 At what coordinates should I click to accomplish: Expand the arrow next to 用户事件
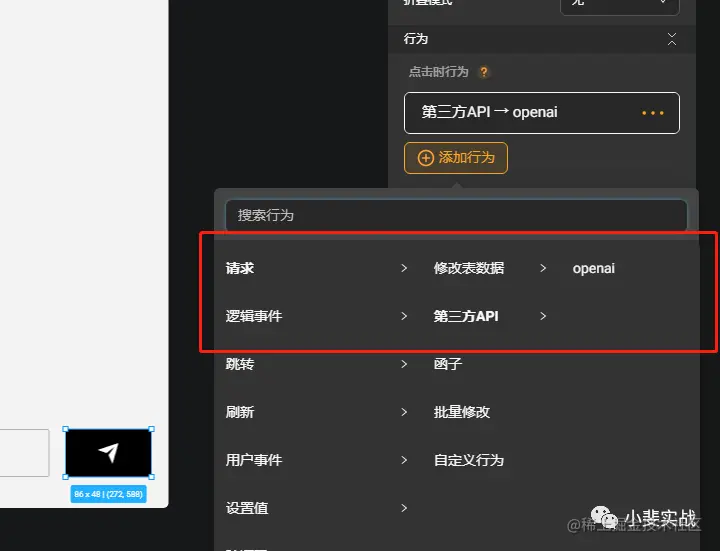point(404,460)
